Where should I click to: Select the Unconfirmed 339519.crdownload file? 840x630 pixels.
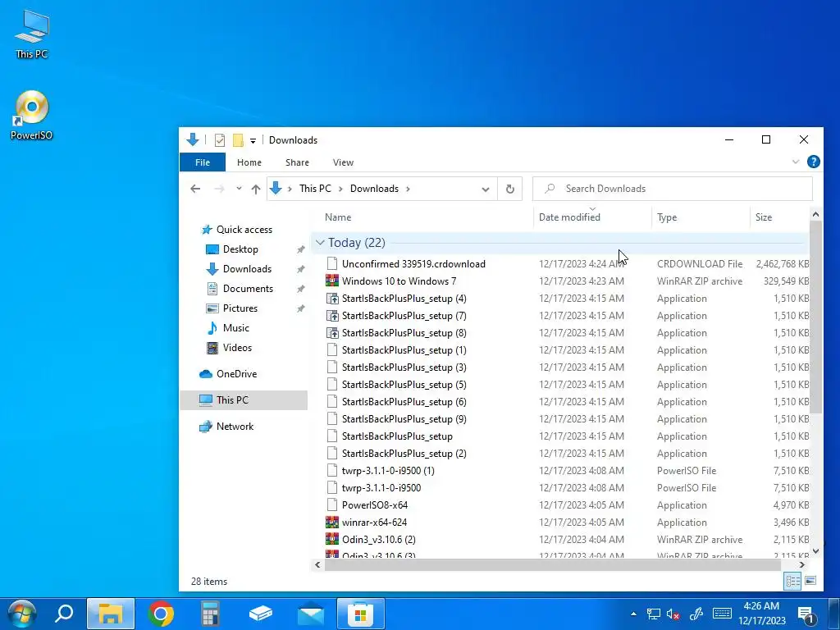413,264
